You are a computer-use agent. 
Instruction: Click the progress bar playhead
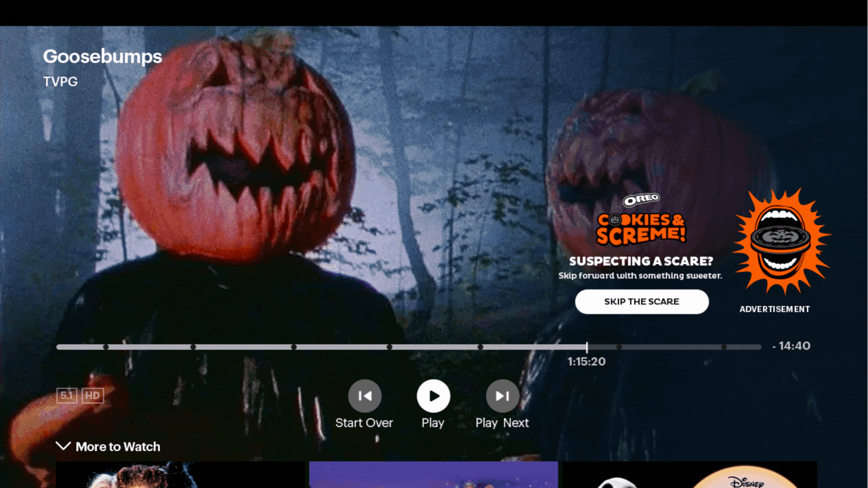click(587, 347)
